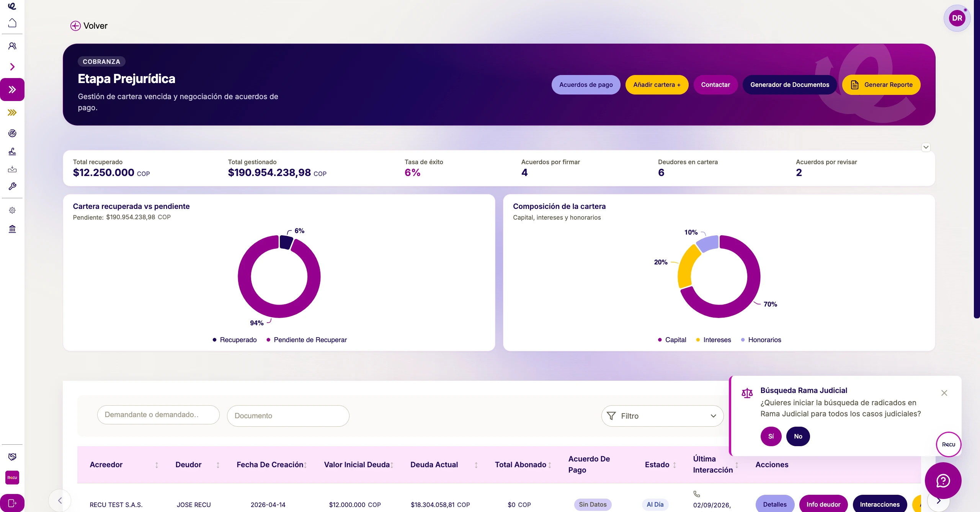Open the handshake icon in sidebar
The image size is (980, 512).
click(x=12, y=457)
